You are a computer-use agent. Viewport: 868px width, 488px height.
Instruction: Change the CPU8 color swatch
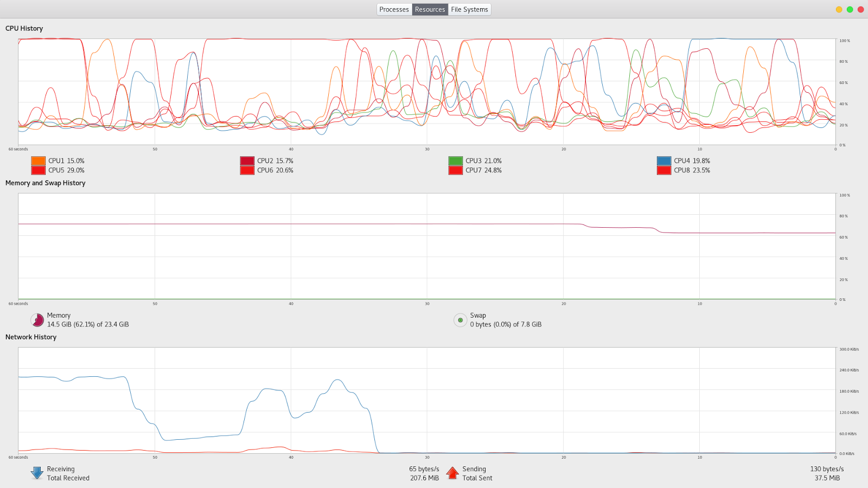click(x=664, y=170)
